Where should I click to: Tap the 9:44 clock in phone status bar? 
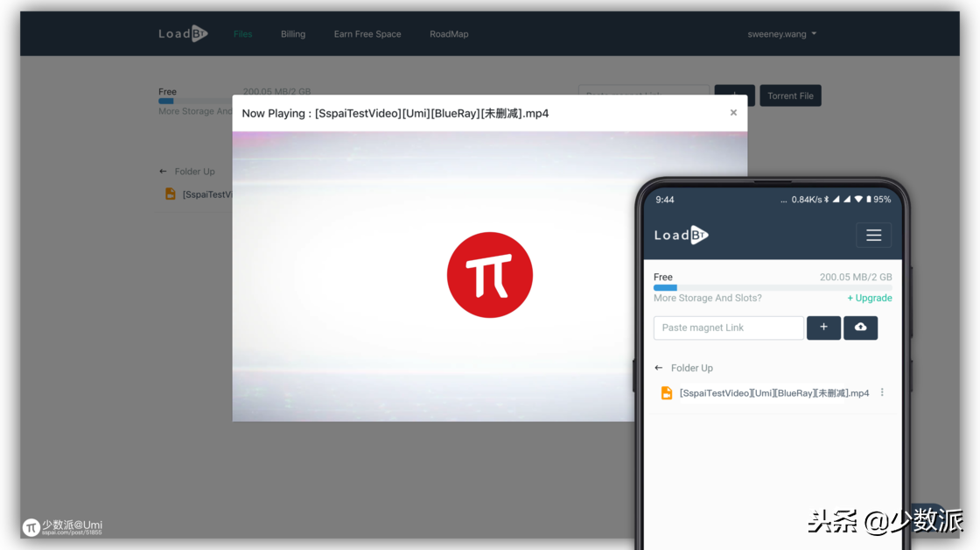coord(664,200)
